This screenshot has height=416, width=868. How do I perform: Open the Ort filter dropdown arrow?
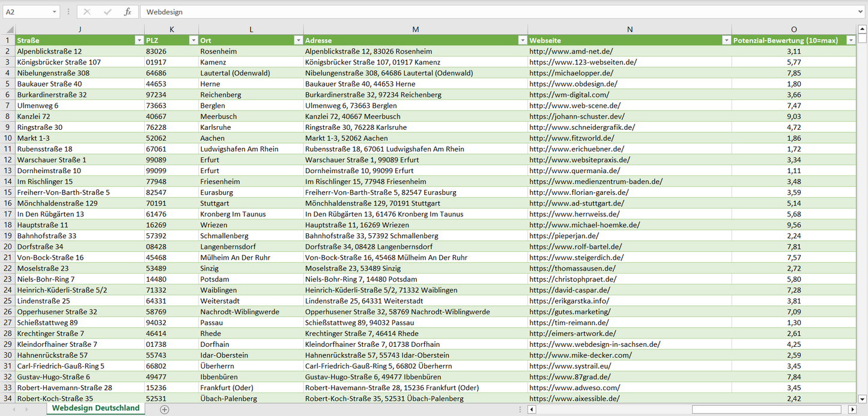[x=298, y=40]
